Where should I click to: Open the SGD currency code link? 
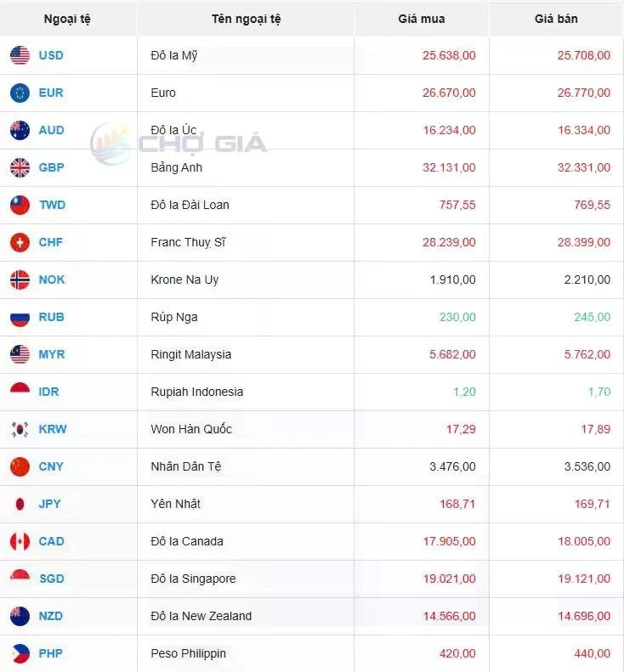tap(51, 579)
